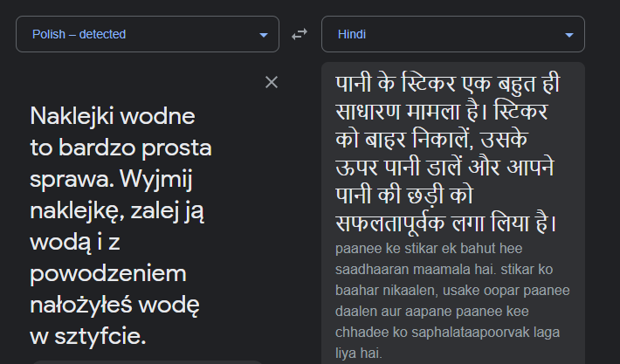
Task: Swap the source and target languages
Action: pos(300,34)
